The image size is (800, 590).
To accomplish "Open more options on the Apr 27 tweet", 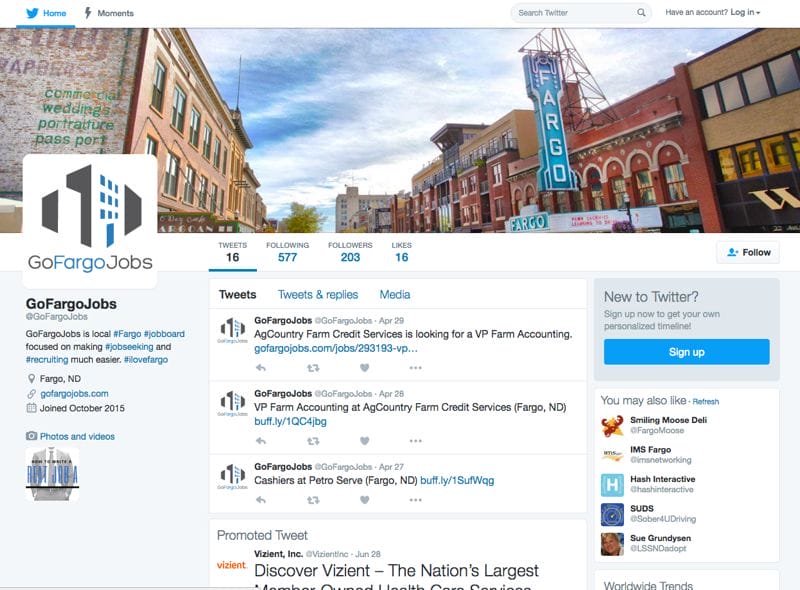I will [x=415, y=499].
